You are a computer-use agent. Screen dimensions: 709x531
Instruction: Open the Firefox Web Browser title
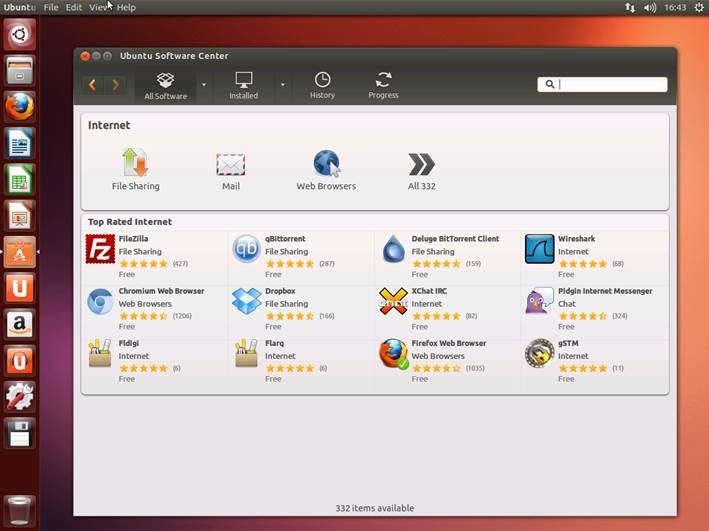pyautogui.click(x=449, y=343)
